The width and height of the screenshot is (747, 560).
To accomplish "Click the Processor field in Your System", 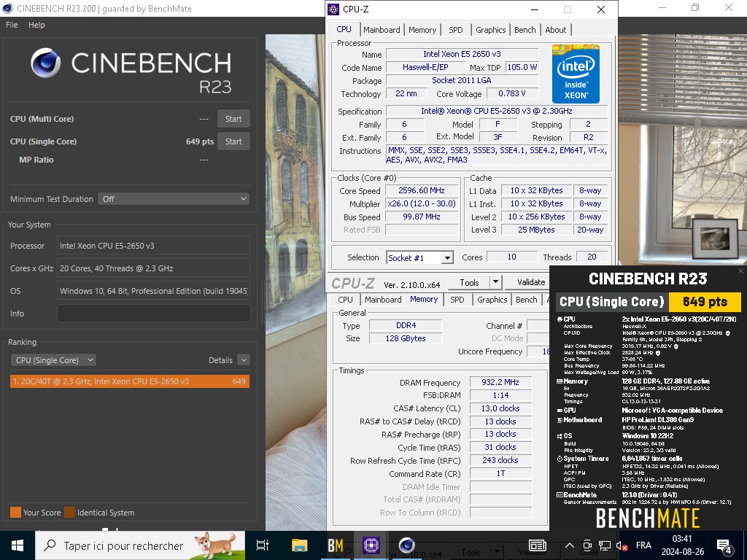I will 153,246.
